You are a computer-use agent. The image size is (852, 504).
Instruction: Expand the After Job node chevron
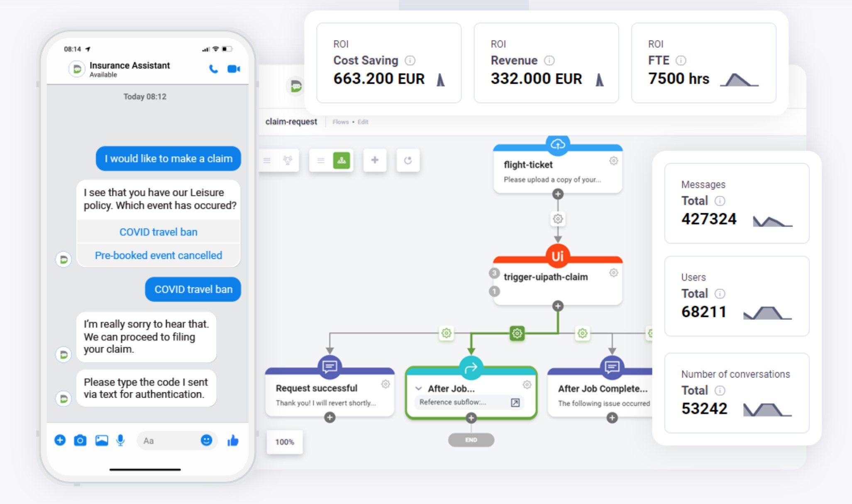click(x=419, y=389)
